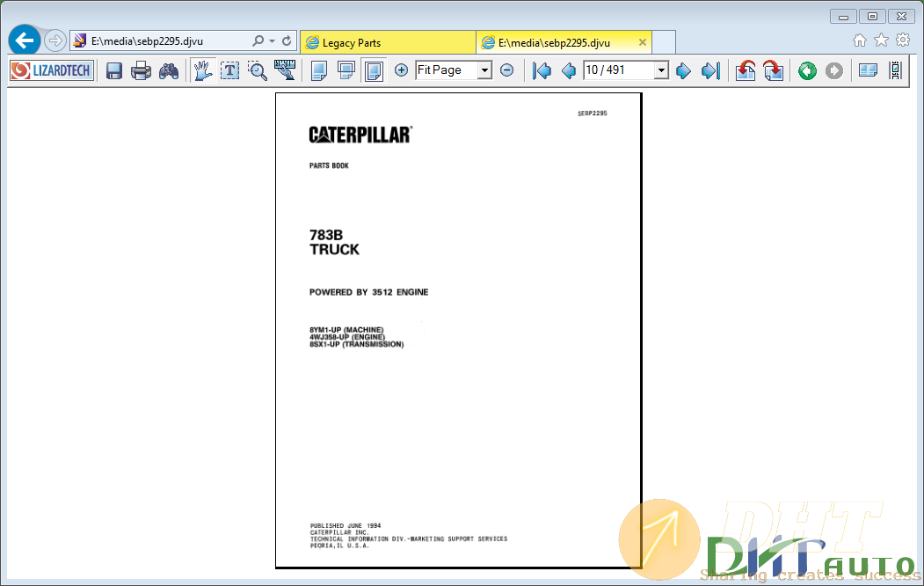Toggle thumbnails panel layout icon

click(x=868, y=71)
